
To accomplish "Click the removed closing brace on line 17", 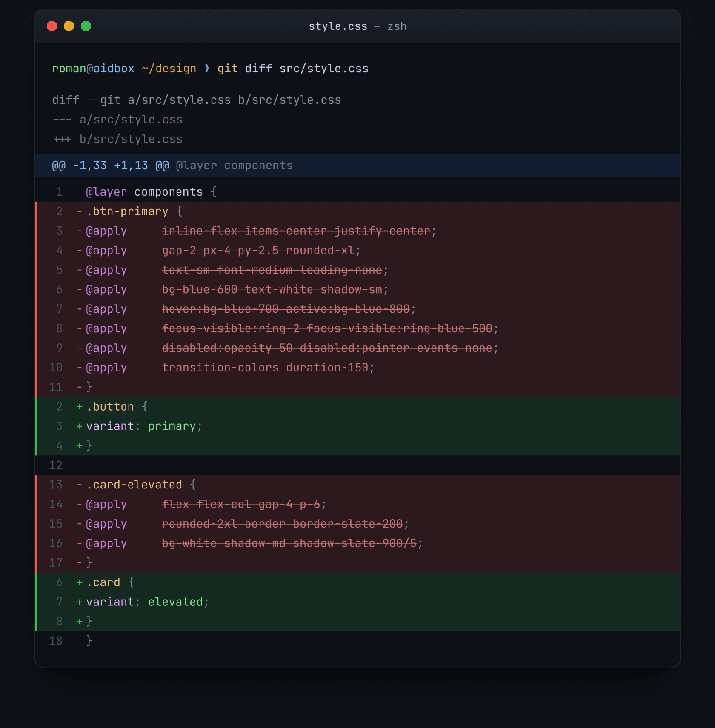I will [x=89, y=563].
